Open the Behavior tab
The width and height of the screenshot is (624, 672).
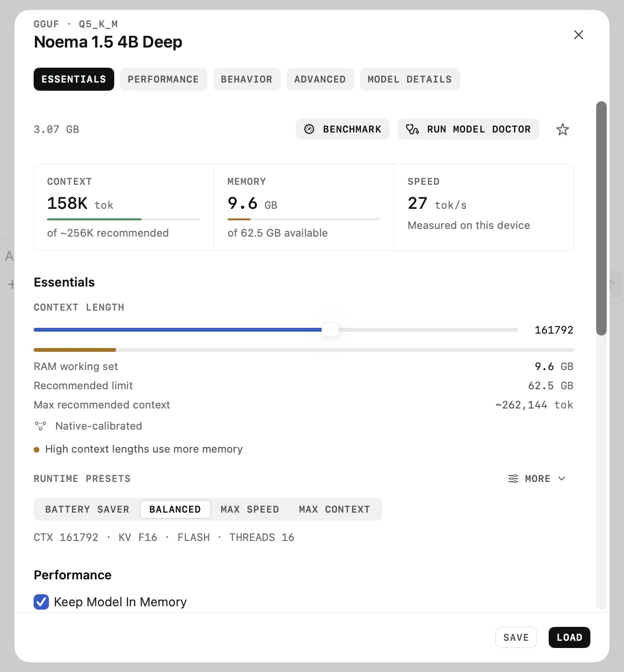pyautogui.click(x=247, y=79)
